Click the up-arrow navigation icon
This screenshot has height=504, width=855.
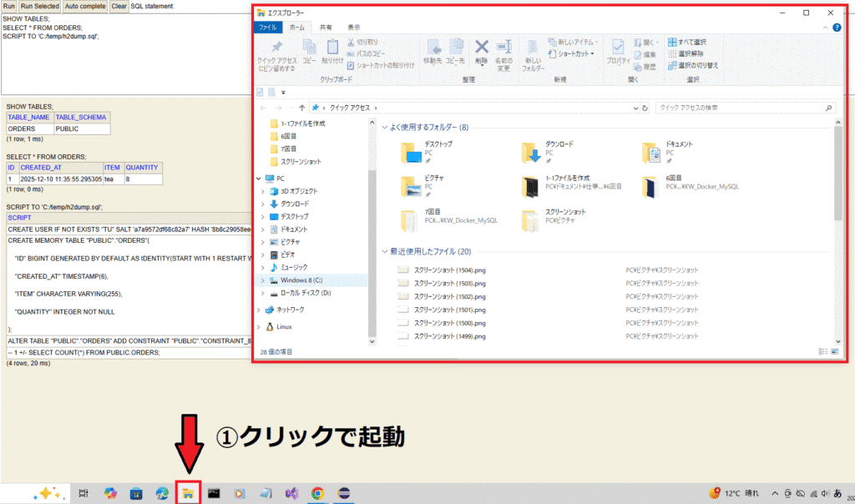coord(301,108)
